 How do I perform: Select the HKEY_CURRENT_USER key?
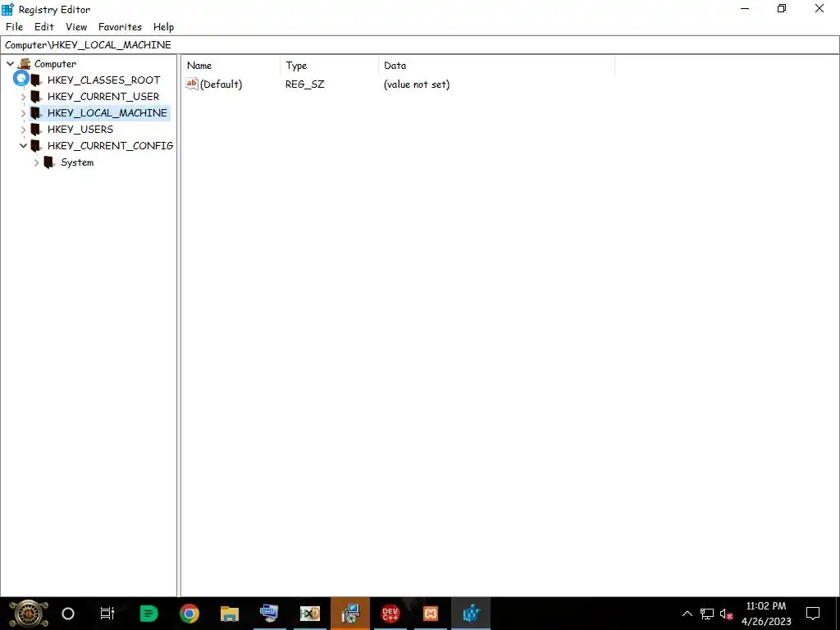(x=103, y=97)
